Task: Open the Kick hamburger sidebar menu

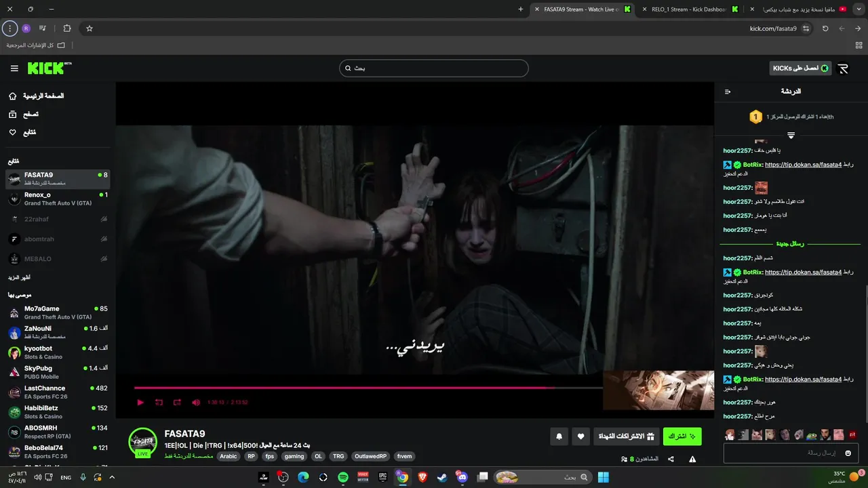Action: coord(14,68)
